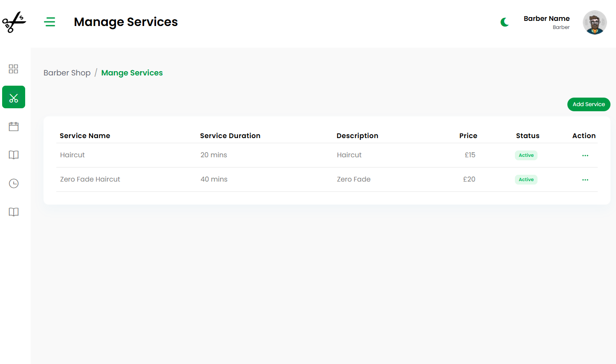Switch to dark mode via moon icon

pos(505,22)
